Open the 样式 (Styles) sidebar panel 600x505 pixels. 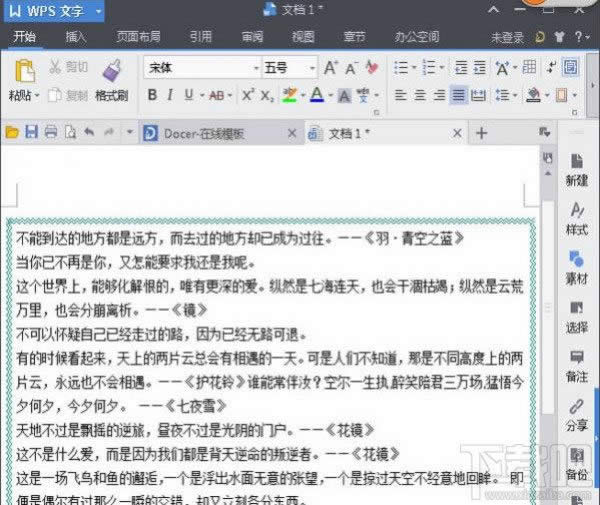[576, 216]
